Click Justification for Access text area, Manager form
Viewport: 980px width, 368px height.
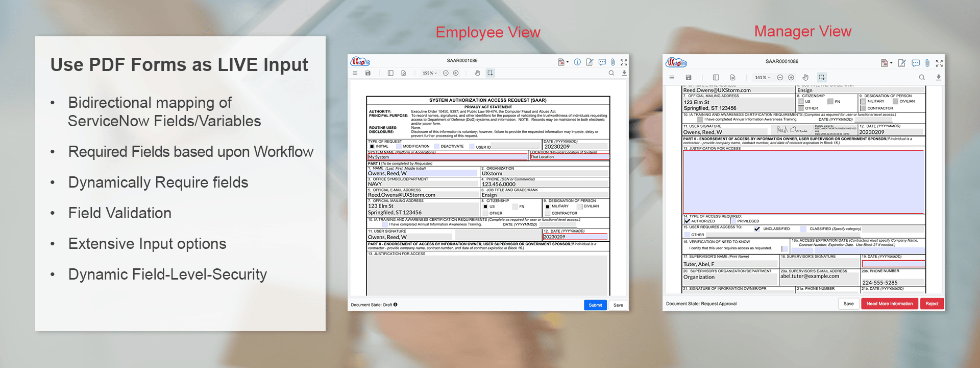pos(803,182)
